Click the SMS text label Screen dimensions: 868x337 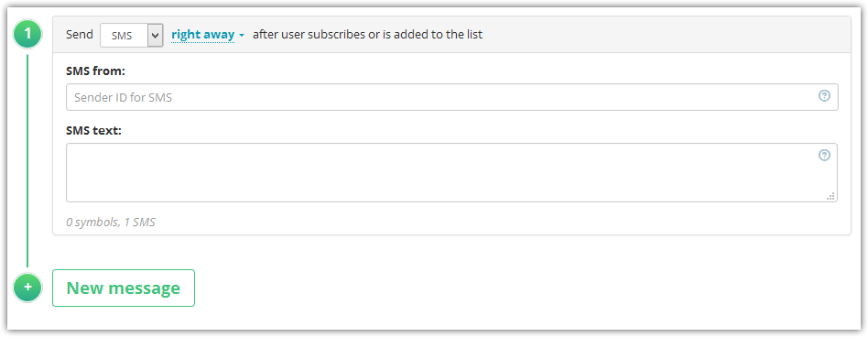click(93, 131)
